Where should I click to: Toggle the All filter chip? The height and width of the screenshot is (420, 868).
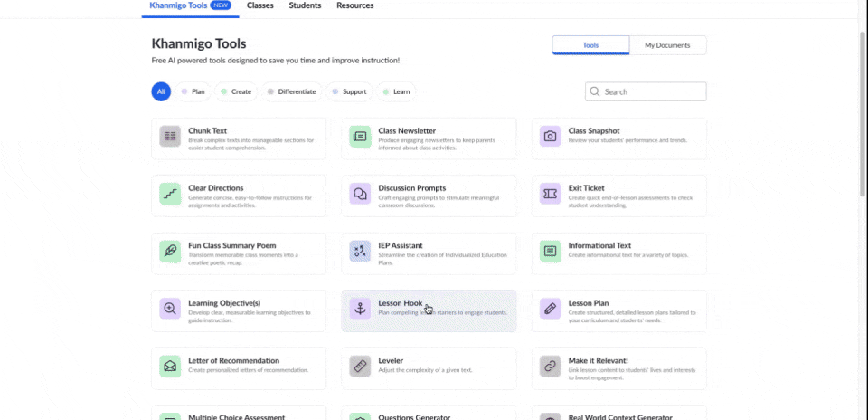coord(160,91)
